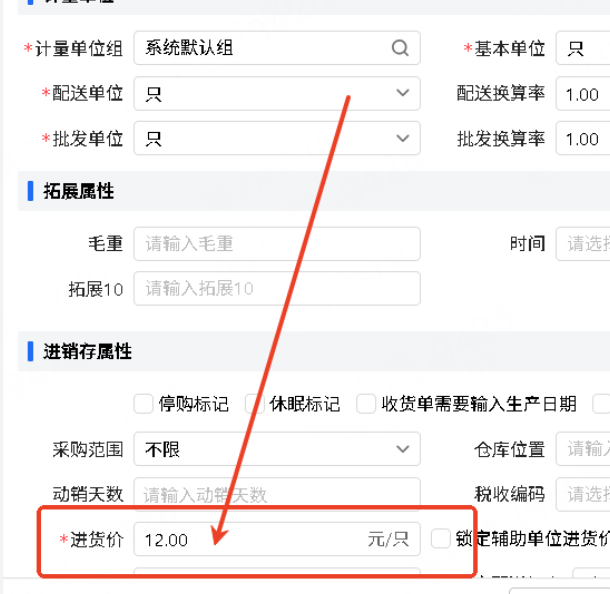610x594 pixels.
Task: Focus the 拓展10 text box
Action: (277, 289)
